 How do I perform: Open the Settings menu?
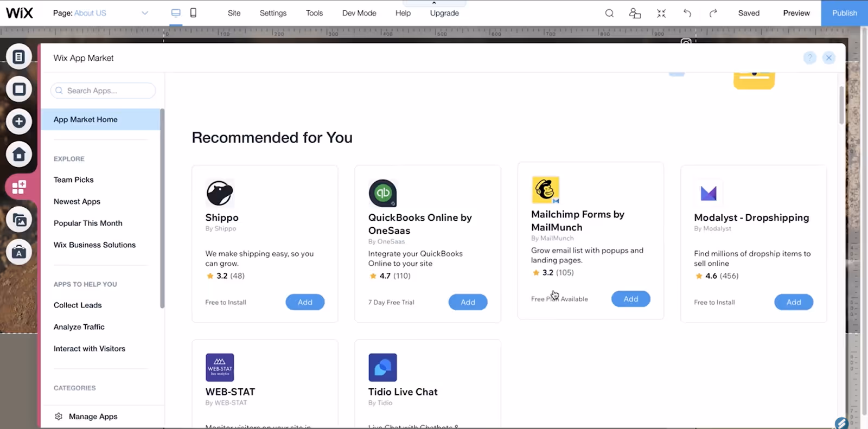[273, 13]
